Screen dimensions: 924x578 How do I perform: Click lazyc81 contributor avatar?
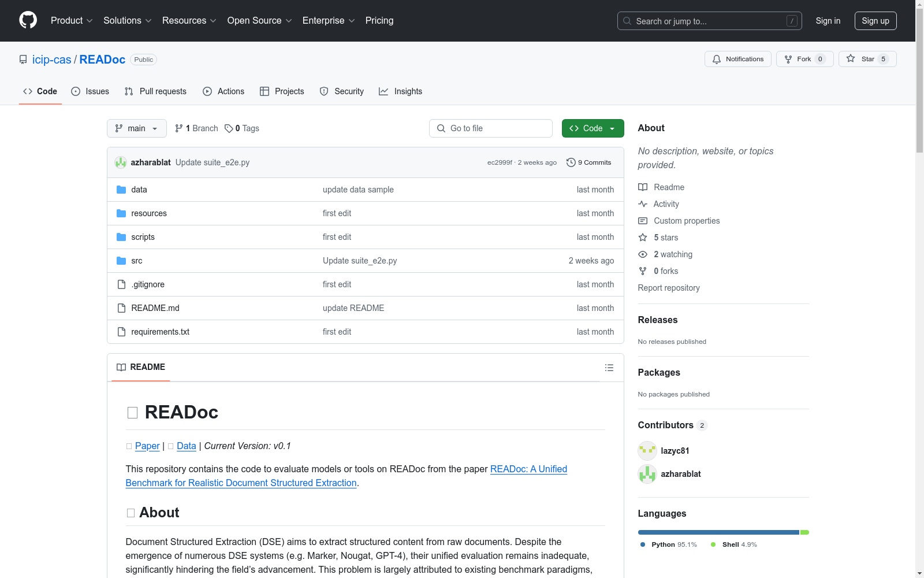tap(647, 451)
